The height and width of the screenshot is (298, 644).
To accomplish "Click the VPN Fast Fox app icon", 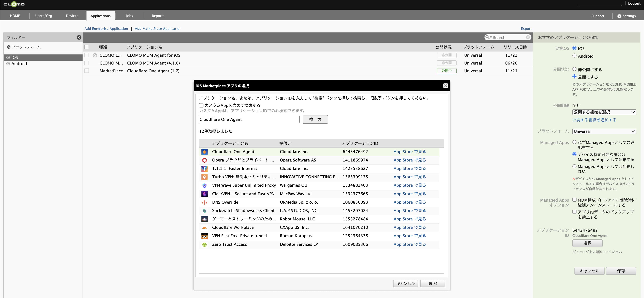I will 204,236.
